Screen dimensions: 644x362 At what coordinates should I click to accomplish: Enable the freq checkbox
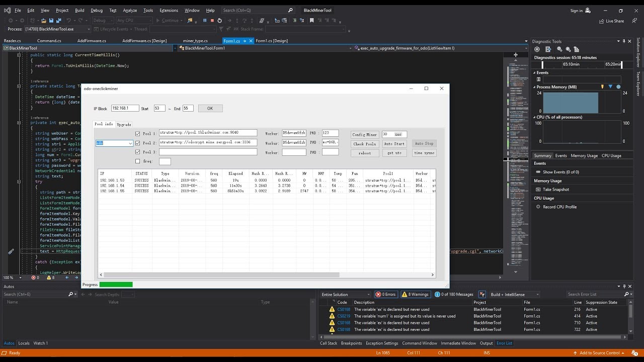[138, 161]
